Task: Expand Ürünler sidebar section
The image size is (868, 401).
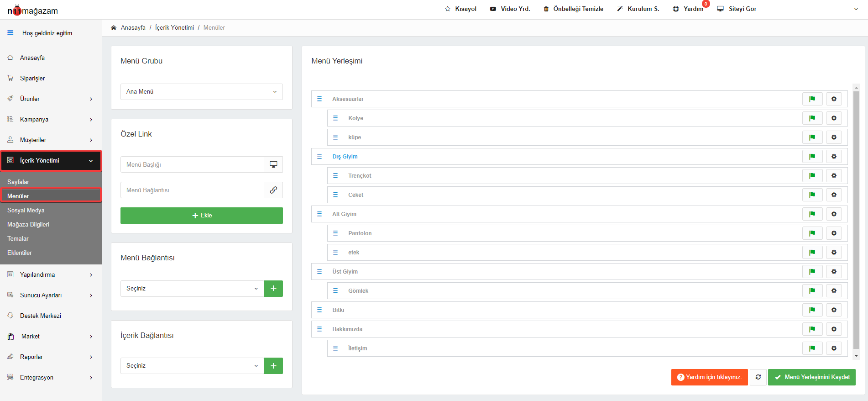Action: tap(51, 99)
